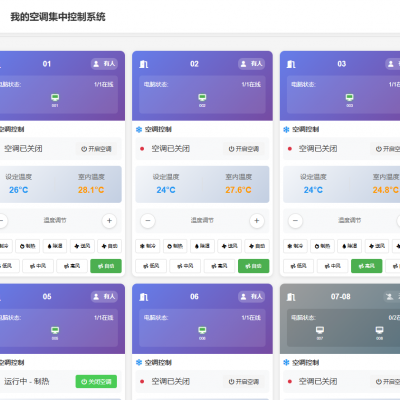Toggle the green 高风 fan speed in room 03

[x=367, y=266]
